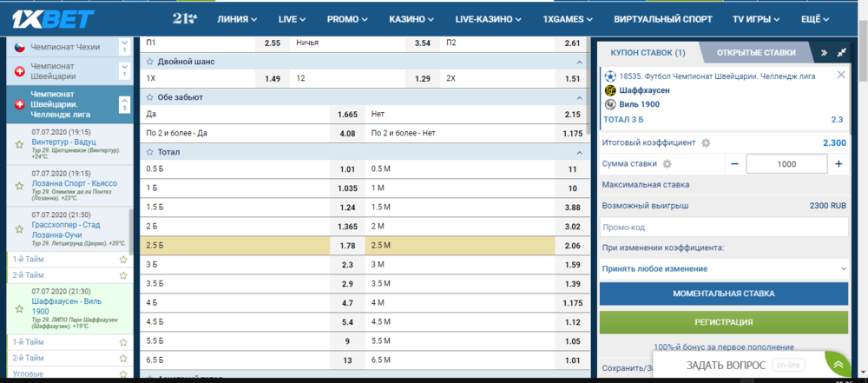This screenshot has height=383, width=868.
Task: Open the LIVE dropdown menu
Action: [293, 19]
